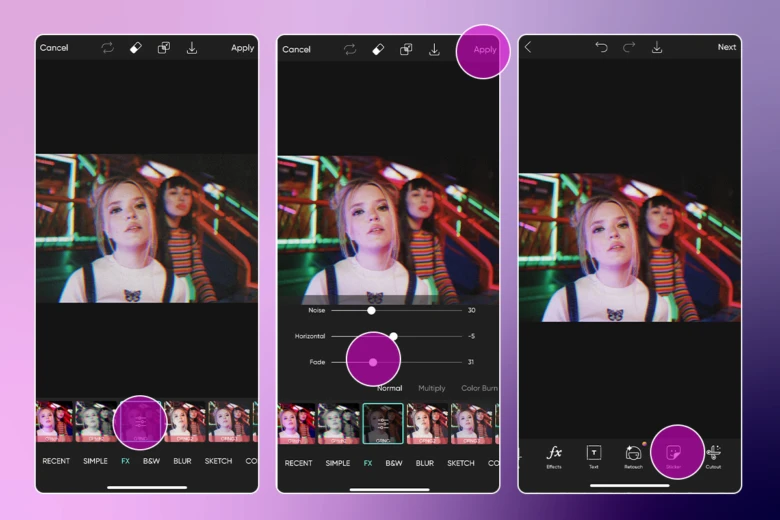Select the Multiply blend mode
The image size is (780, 520).
coord(432,388)
